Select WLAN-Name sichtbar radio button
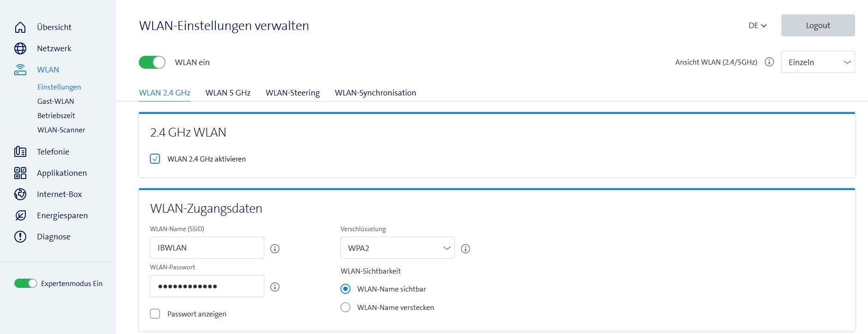Image resolution: width=868 pixels, height=334 pixels. (x=345, y=289)
